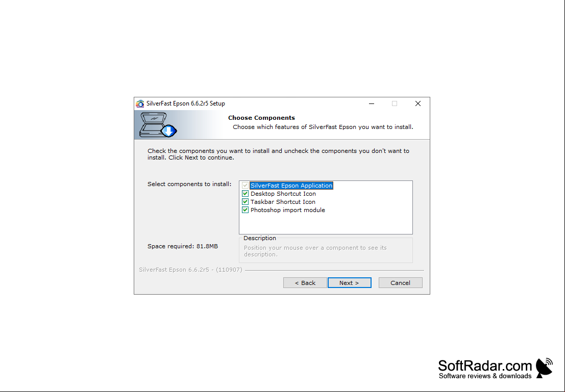This screenshot has width=565, height=392.
Task: Select the Taskbar Shortcut Icon label
Action: coord(283,202)
